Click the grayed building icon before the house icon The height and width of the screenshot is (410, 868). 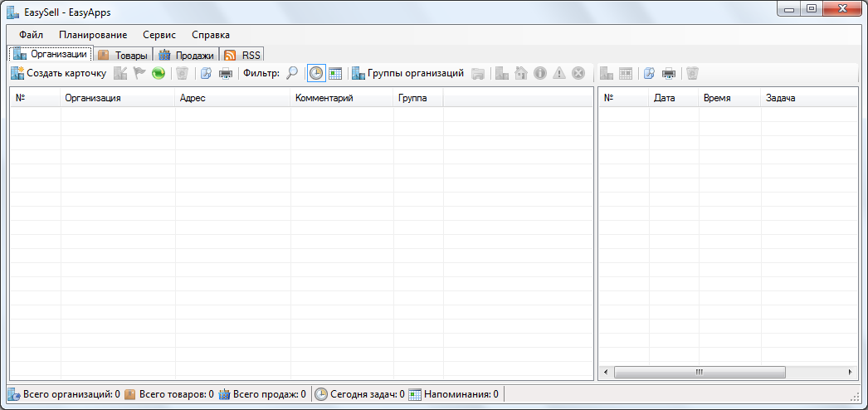pos(502,73)
